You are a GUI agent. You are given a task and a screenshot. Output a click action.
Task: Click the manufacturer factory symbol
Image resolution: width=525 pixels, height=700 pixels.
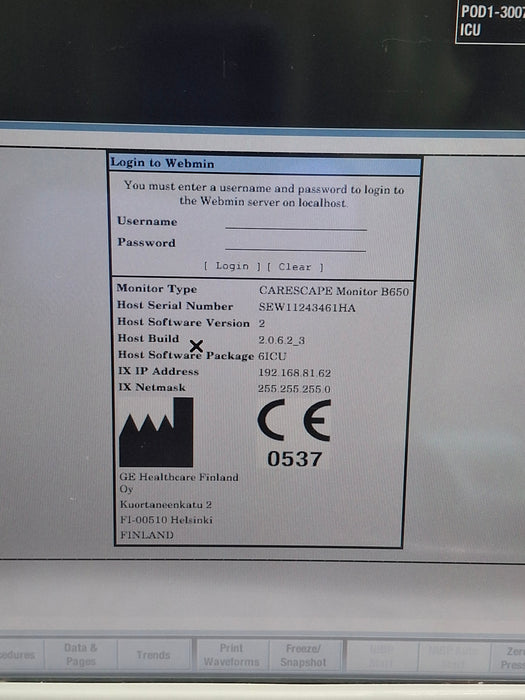point(156,432)
